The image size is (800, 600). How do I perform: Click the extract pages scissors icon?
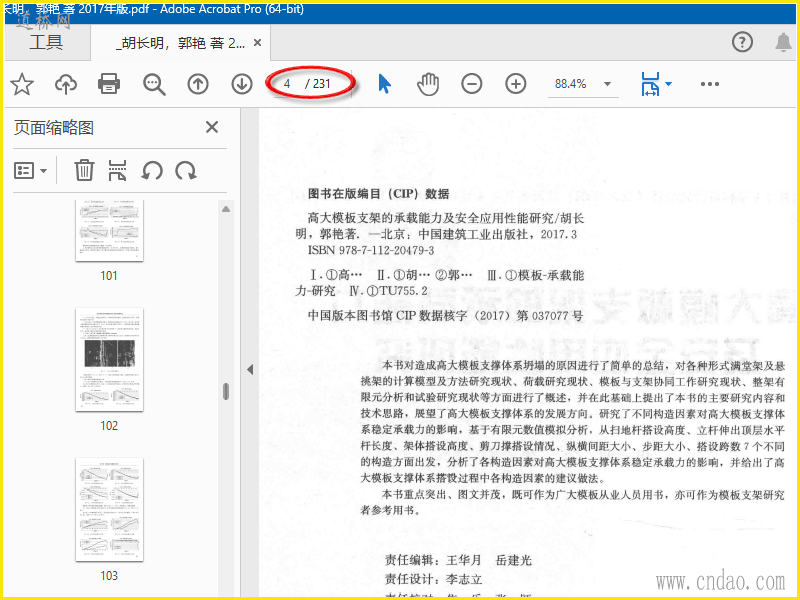117,170
